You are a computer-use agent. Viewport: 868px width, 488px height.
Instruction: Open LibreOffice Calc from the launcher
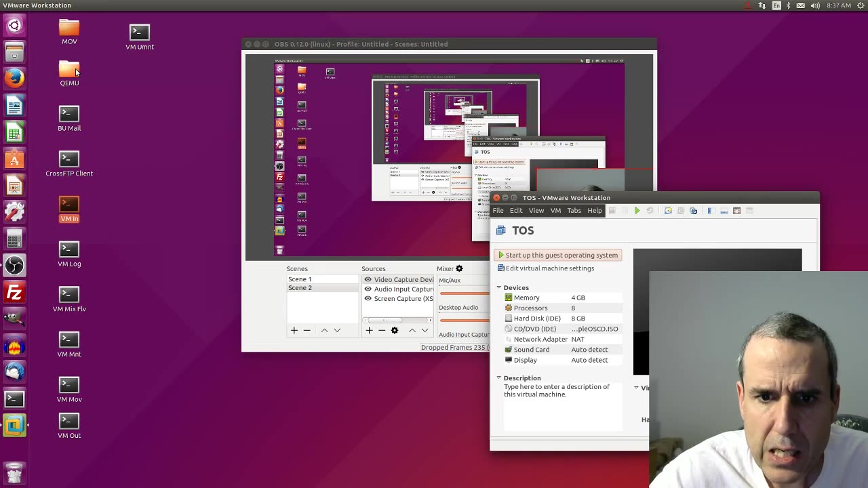(14, 132)
